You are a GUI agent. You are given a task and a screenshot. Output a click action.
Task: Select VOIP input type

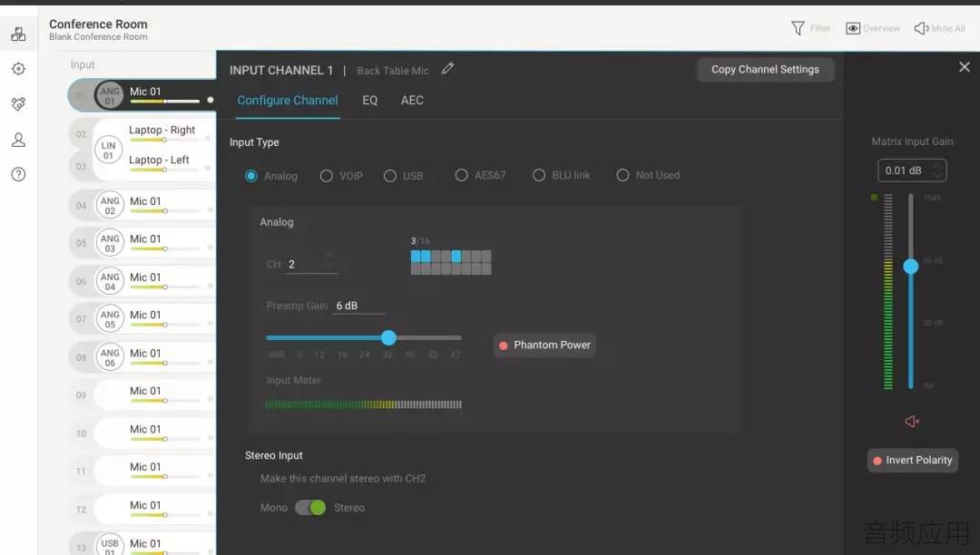[327, 176]
